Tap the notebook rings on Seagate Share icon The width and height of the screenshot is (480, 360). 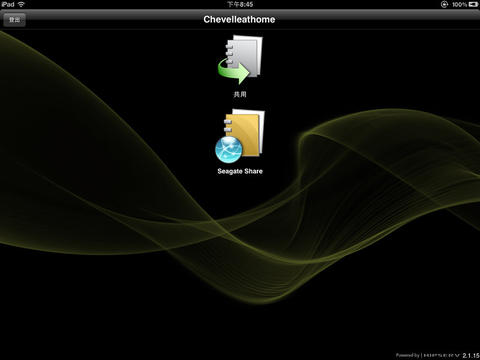tap(228, 126)
